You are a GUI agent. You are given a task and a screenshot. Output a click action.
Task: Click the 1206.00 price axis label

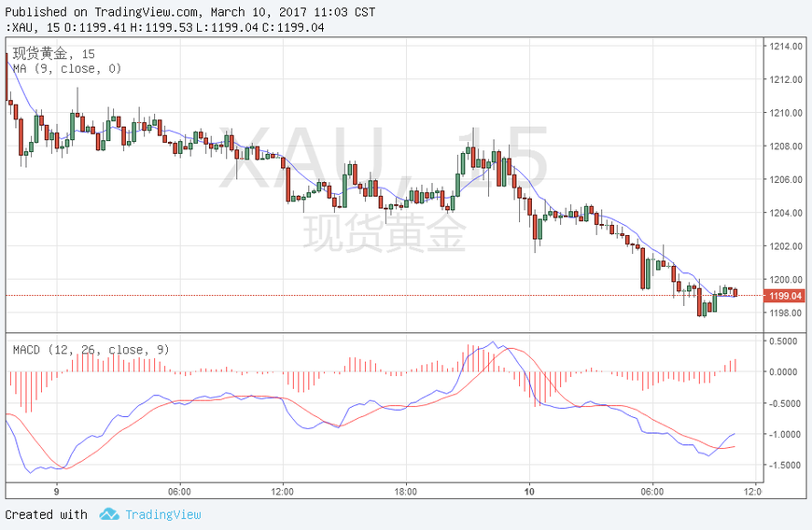(786, 179)
